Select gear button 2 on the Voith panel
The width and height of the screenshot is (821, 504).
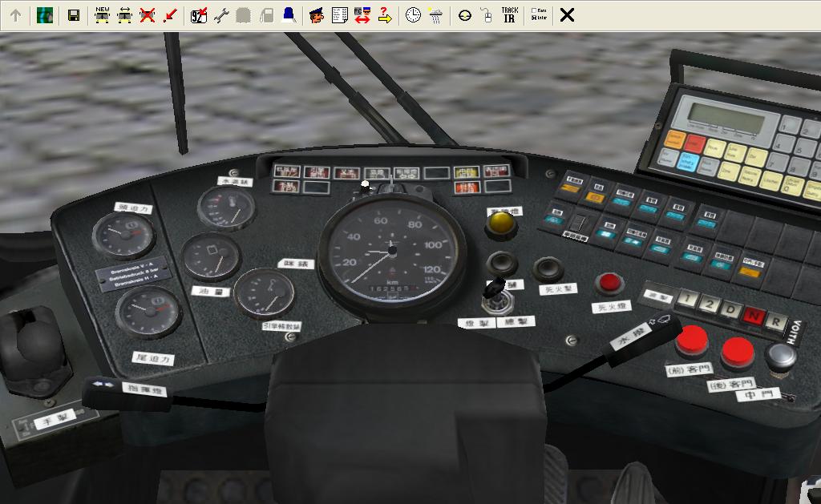[x=709, y=304]
